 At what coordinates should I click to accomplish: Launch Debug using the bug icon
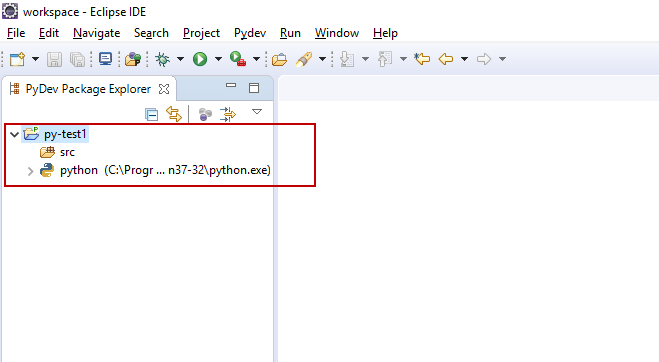(162, 59)
